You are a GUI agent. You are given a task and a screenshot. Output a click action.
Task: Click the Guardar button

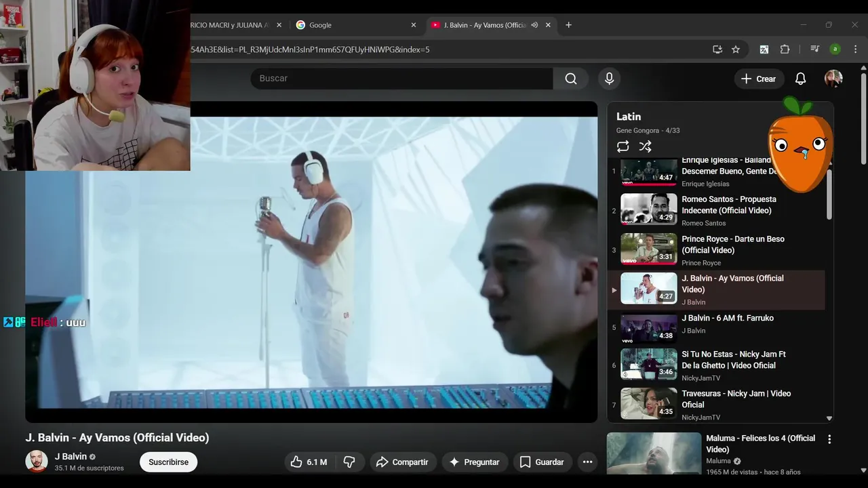(542, 462)
